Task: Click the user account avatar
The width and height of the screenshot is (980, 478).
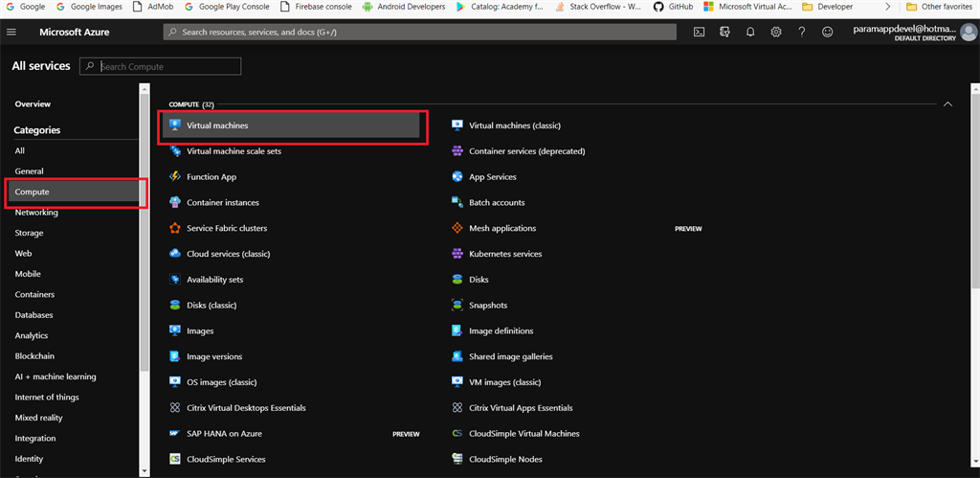Action: click(x=969, y=32)
